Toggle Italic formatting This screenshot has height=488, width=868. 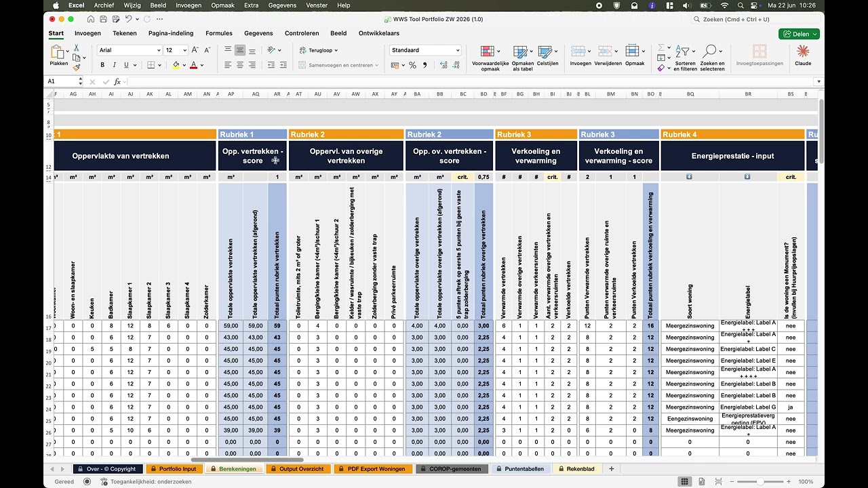tap(115, 65)
